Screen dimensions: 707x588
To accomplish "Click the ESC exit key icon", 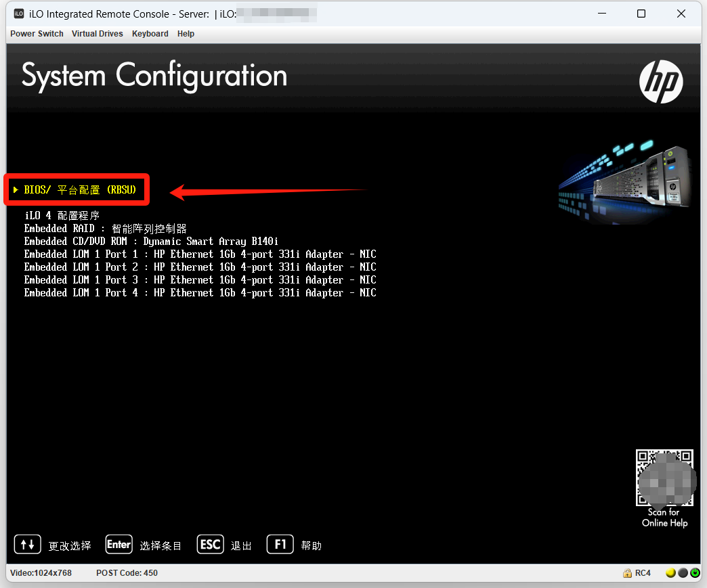I will coord(210,545).
